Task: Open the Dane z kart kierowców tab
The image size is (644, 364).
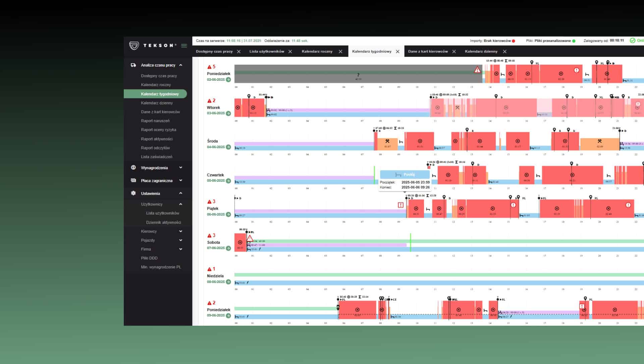Action: pyautogui.click(x=428, y=52)
